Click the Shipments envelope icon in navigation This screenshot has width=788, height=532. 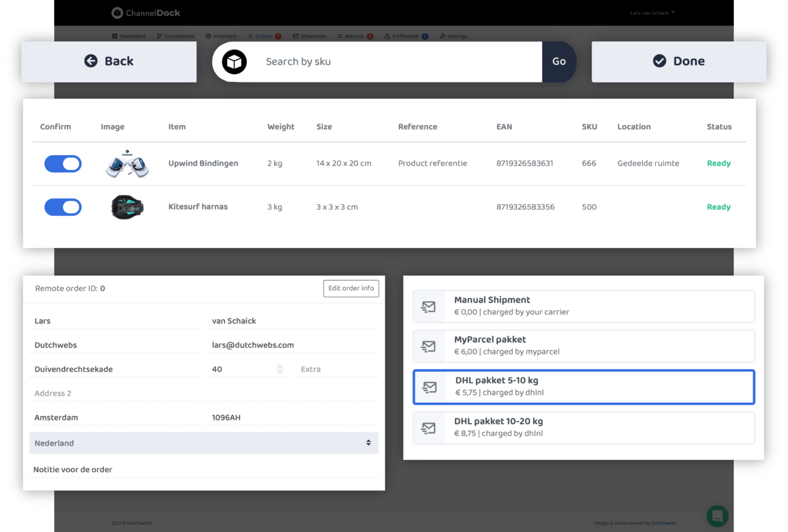[x=296, y=36]
